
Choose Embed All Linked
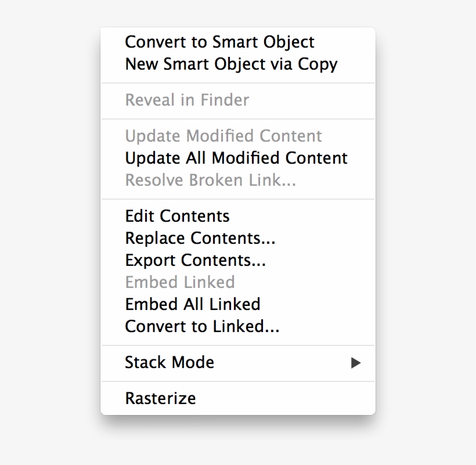click(x=193, y=305)
